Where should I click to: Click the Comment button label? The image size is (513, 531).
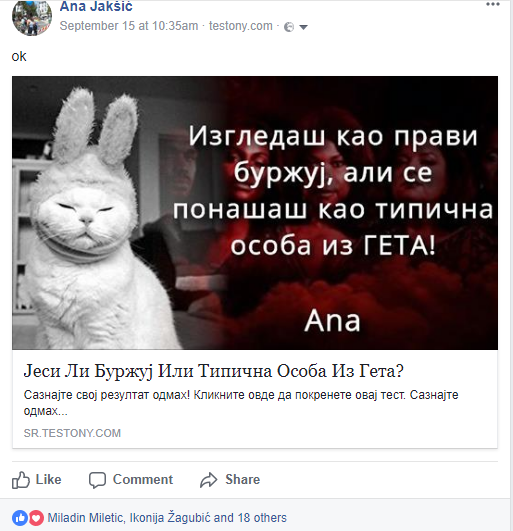tap(143, 480)
